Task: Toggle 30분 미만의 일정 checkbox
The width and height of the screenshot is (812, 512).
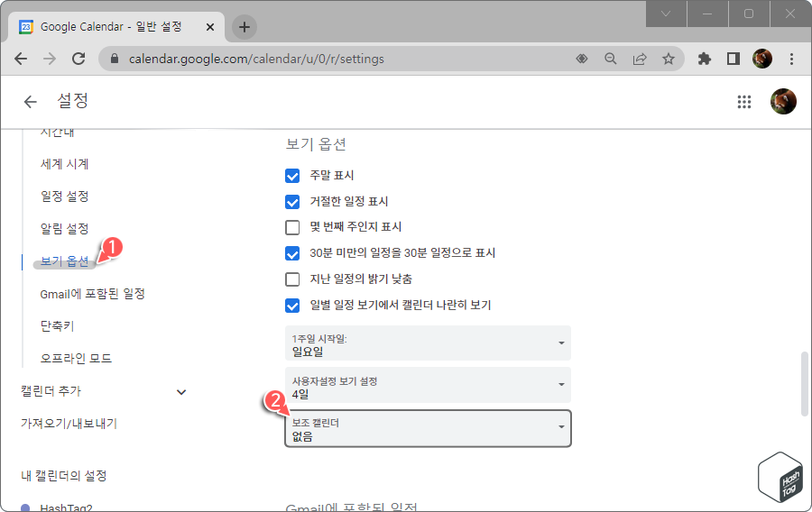Action: point(292,253)
